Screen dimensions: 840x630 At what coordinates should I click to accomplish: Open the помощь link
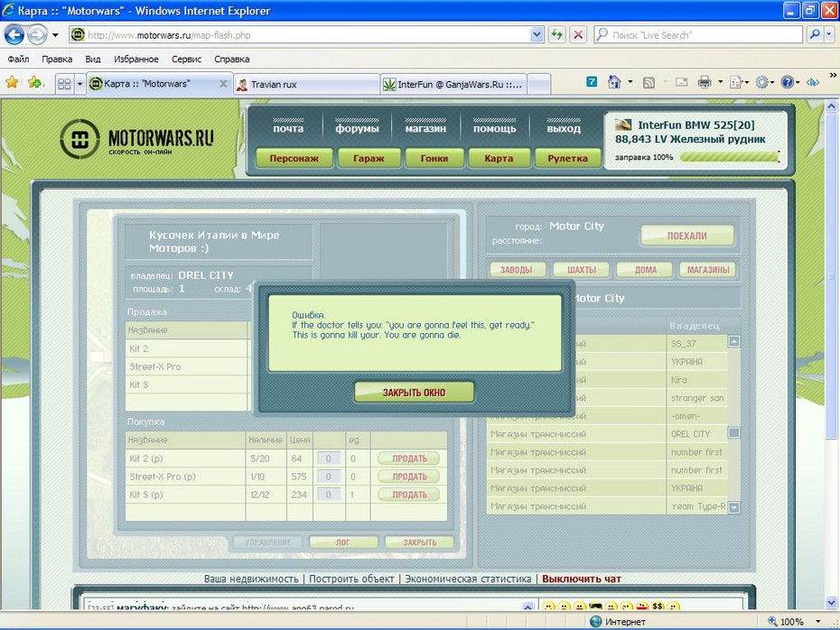(x=494, y=128)
